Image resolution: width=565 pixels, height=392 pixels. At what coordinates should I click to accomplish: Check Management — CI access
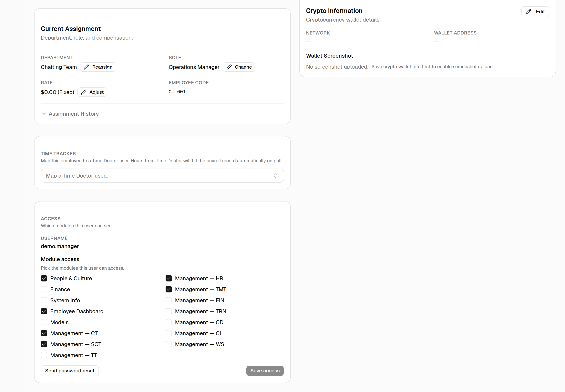click(169, 333)
